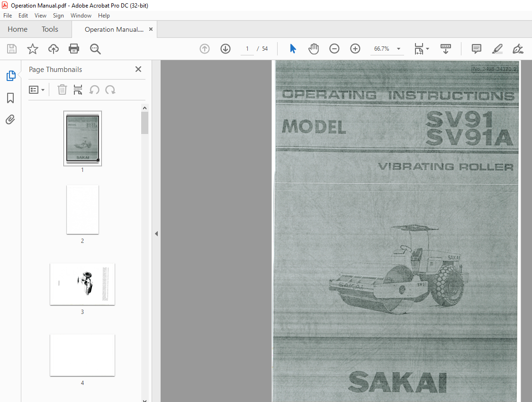Open the File menu
The image size is (532, 402).
pos(8,16)
